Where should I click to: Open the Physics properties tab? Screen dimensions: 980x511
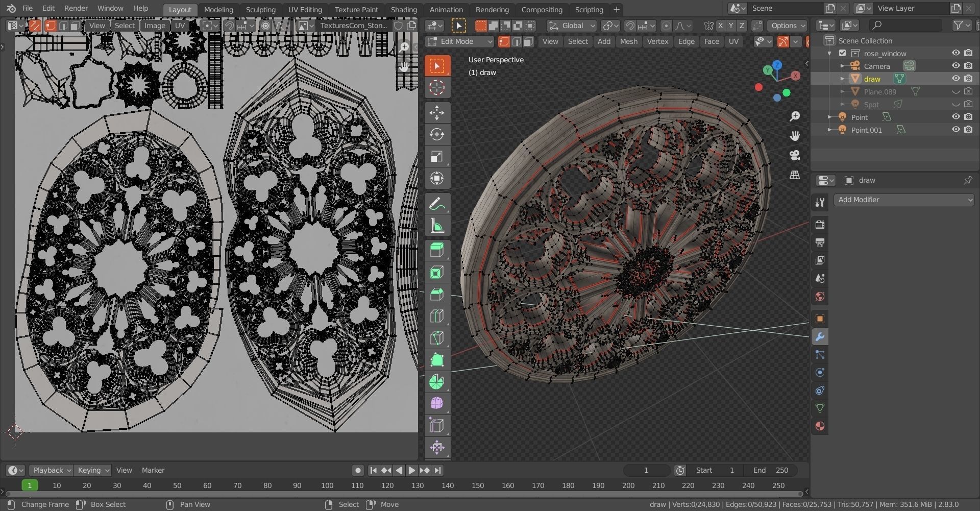pos(820,373)
